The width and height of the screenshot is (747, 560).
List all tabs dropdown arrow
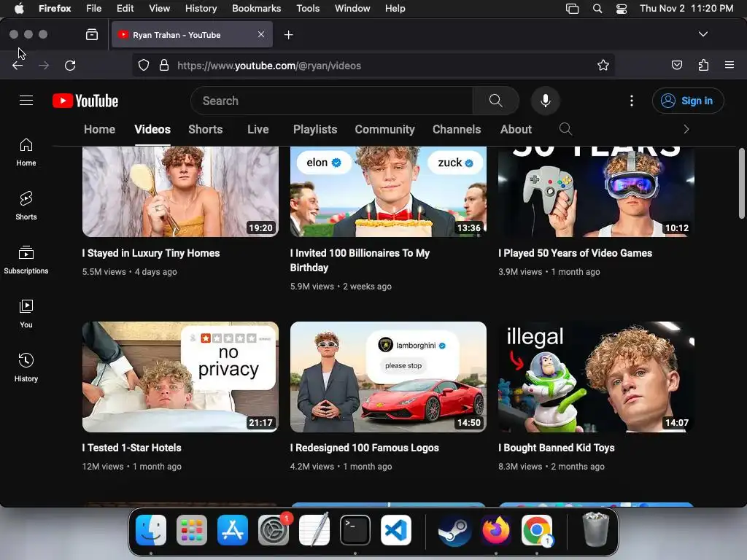[703, 34]
